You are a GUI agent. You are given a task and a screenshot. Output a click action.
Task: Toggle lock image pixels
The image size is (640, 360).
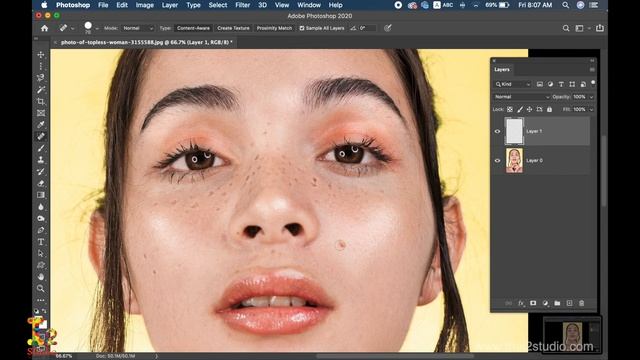click(x=520, y=109)
